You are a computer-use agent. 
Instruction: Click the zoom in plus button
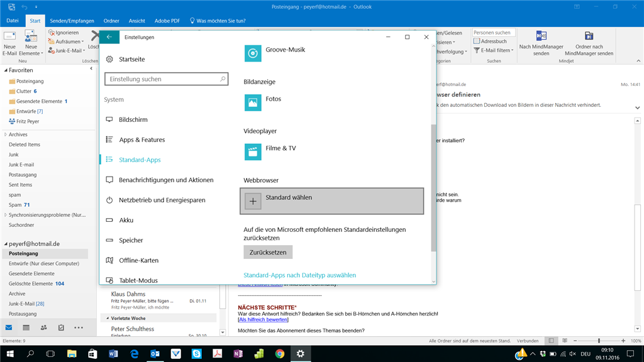coord(623,341)
